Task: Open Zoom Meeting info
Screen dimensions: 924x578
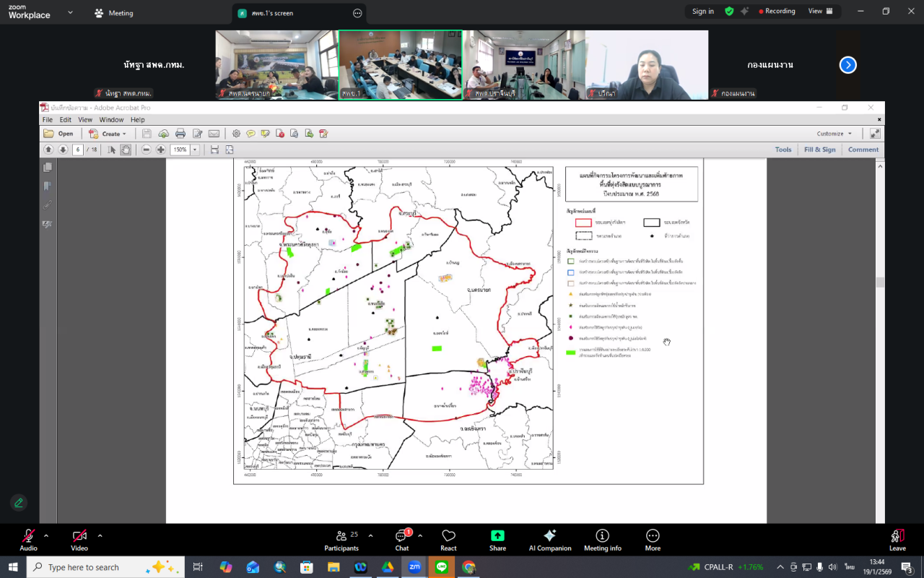Action: (602, 540)
